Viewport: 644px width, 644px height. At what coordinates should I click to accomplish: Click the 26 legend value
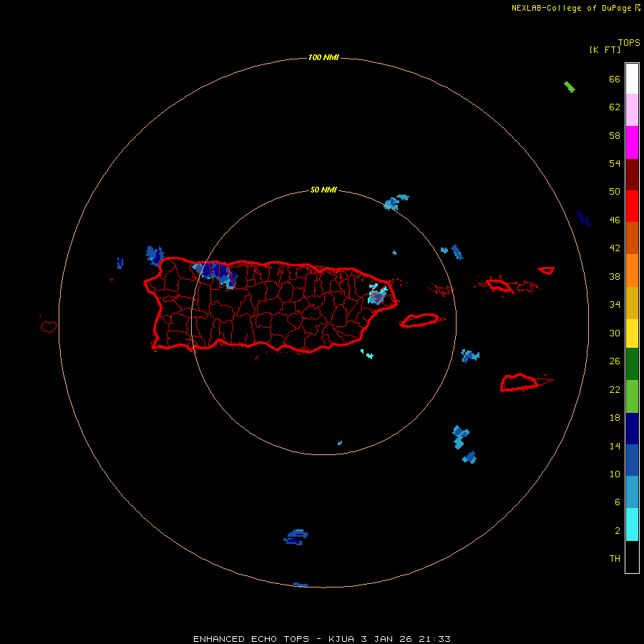point(615,361)
